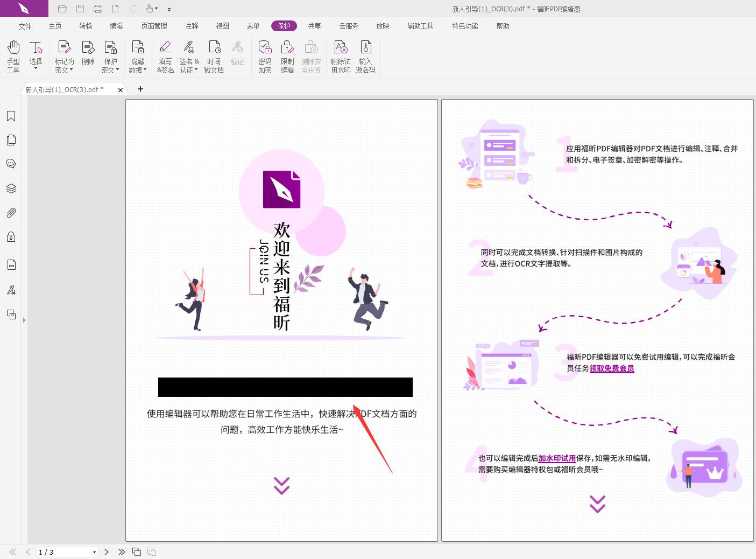Click the 领取免费会员 link

(x=611, y=368)
